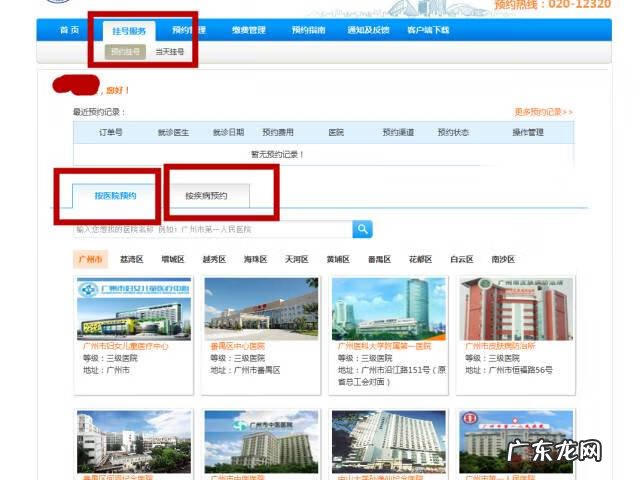Image resolution: width=640 pixels, height=480 pixels.
Task: Click the 医院 column header
Action: pos(336,132)
